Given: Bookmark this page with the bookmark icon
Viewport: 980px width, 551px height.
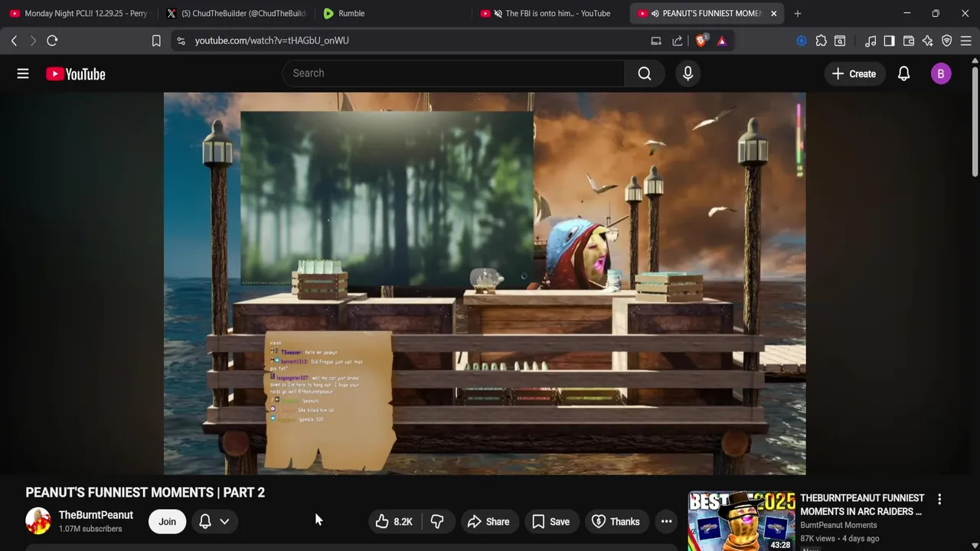Looking at the screenshot, I should [156, 41].
